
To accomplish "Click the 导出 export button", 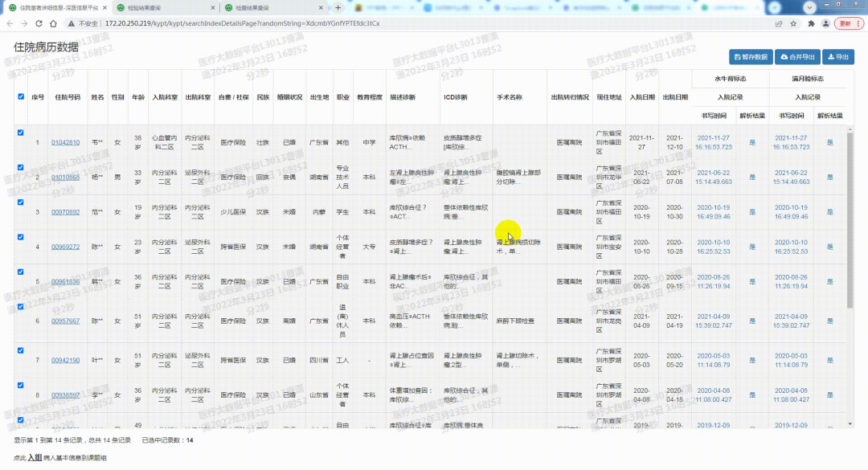I will tap(838, 57).
